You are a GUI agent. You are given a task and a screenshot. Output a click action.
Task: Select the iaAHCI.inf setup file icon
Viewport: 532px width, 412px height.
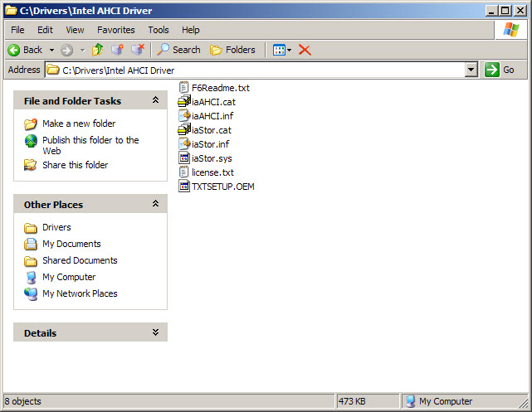pos(184,116)
